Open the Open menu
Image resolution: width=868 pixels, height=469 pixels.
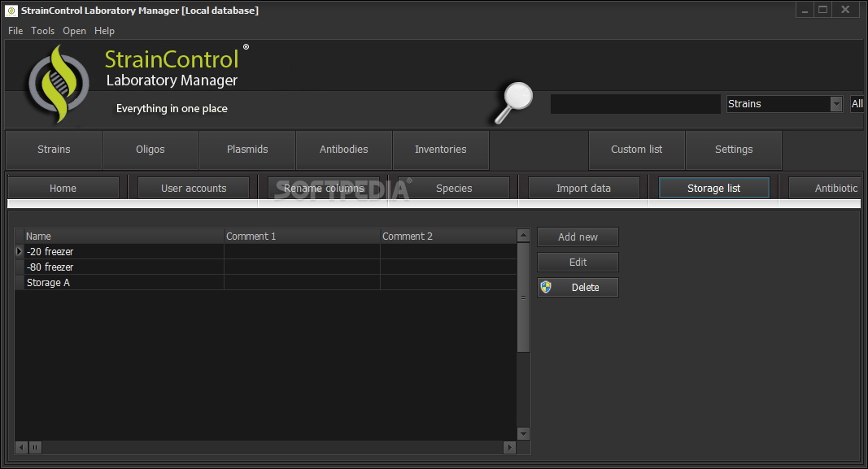[x=74, y=31]
